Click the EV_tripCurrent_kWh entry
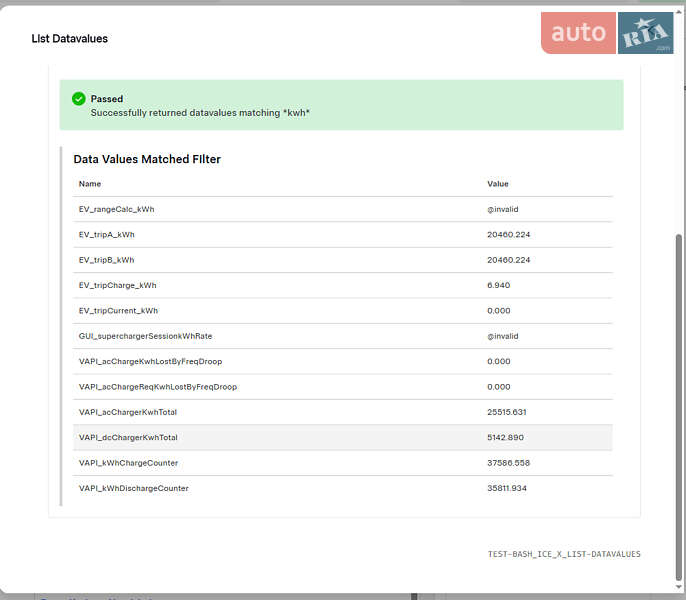The height and width of the screenshot is (600, 686). 118,311
